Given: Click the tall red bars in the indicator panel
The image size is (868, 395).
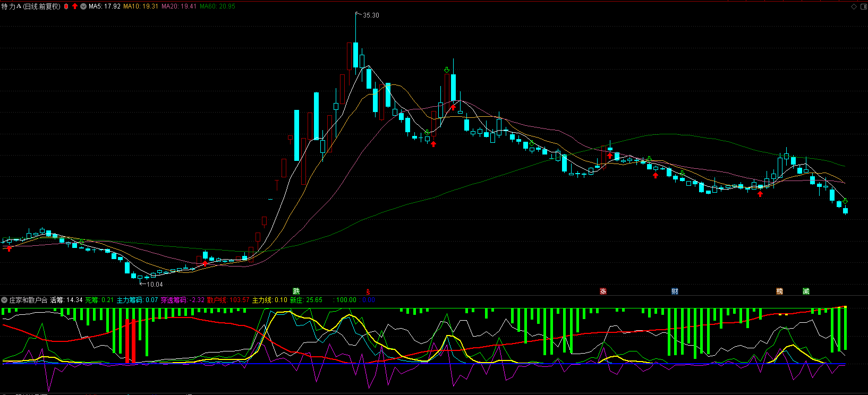Looking at the screenshot, I should [x=131, y=340].
